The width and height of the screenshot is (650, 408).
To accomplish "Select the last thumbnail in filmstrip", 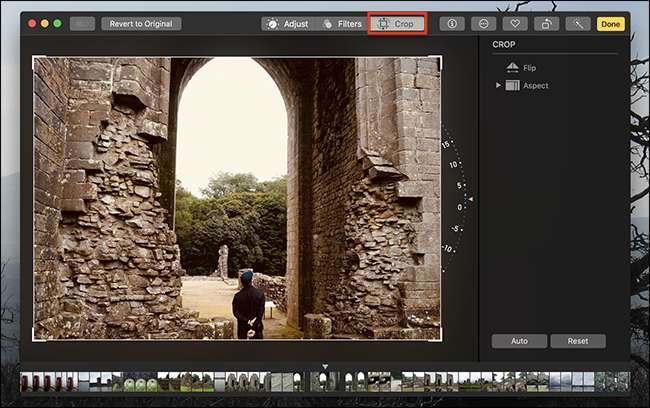I will click(623, 381).
